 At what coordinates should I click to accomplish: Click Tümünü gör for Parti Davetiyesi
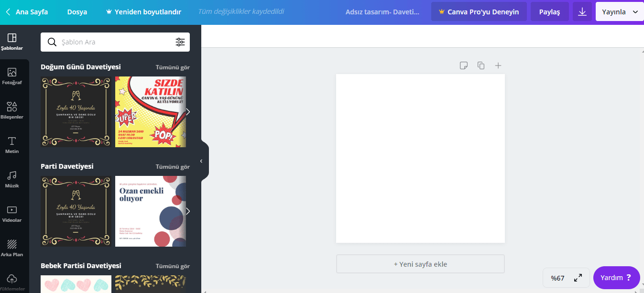pyautogui.click(x=173, y=167)
